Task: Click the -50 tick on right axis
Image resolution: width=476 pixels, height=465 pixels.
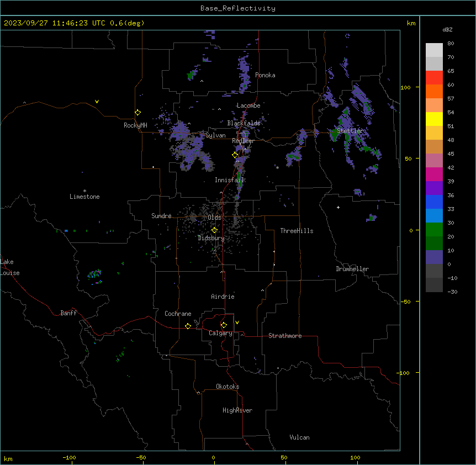Action: (405, 302)
